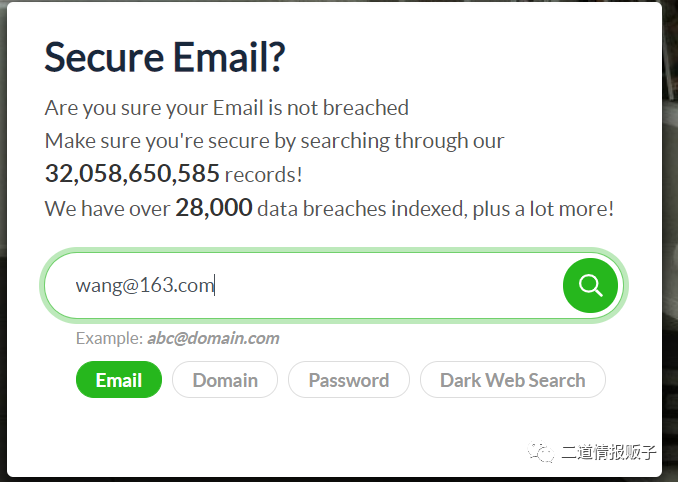The image size is (678, 482).
Task: Click the "Make sure you're secure" line
Action: tap(274, 141)
